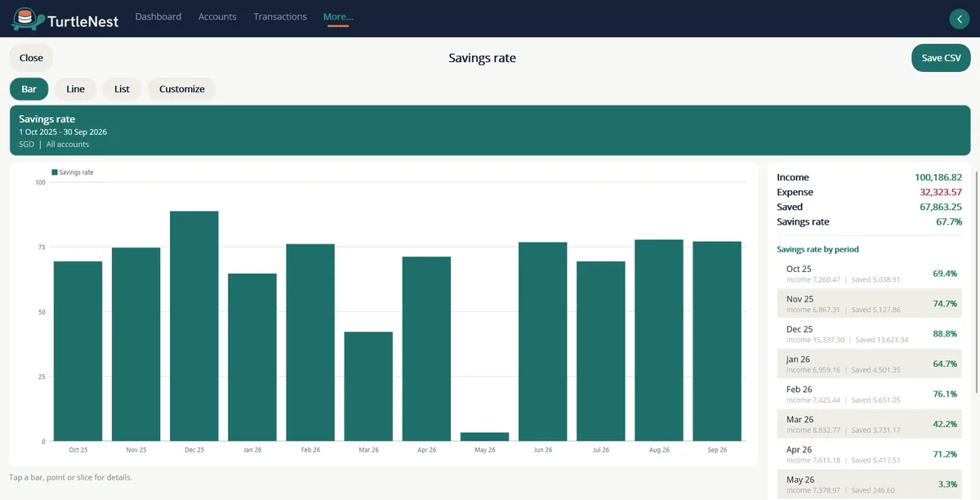Click the Mar 26 period row
Screen dimensions: 980x500
click(870, 424)
